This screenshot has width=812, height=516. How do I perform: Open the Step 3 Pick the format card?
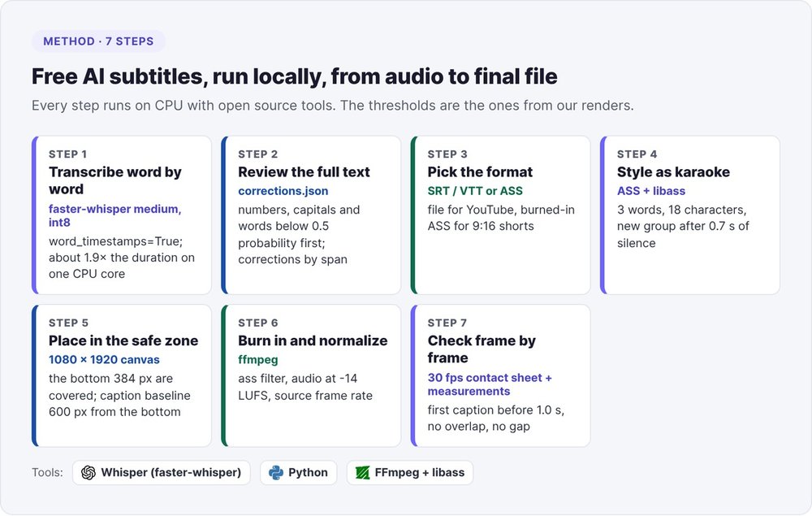pos(501,215)
